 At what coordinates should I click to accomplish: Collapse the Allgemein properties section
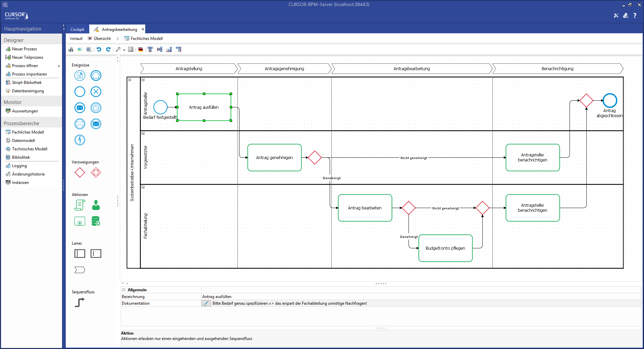[x=124, y=290]
